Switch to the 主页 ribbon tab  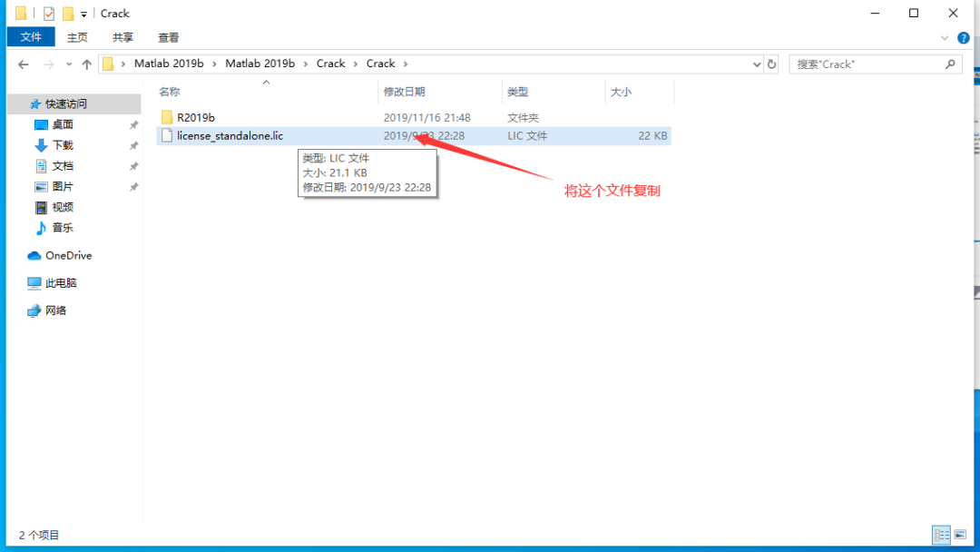pyautogui.click(x=77, y=37)
